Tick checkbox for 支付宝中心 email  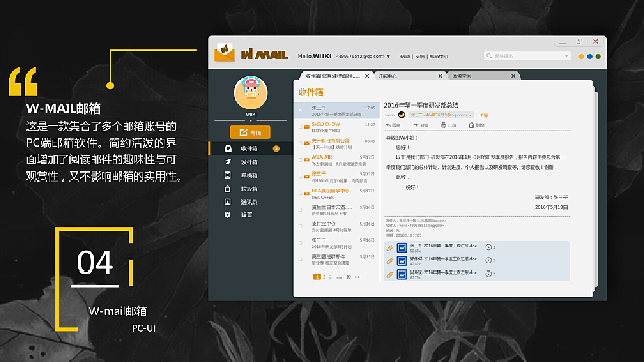point(300,226)
